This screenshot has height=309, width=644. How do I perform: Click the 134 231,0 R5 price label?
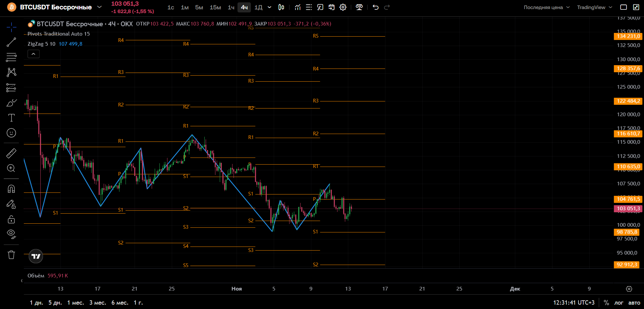tap(628, 36)
